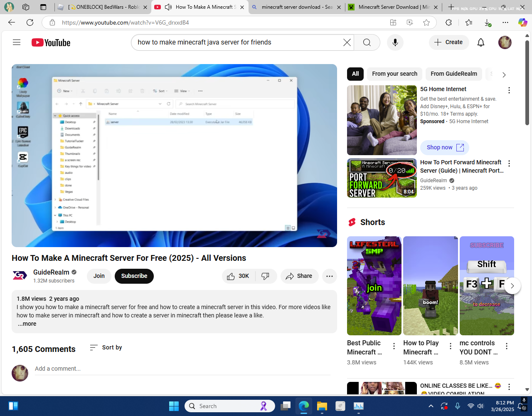This screenshot has height=416, width=532.
Task: Mute the YouTube tab audio icon
Action: tap(168, 7)
